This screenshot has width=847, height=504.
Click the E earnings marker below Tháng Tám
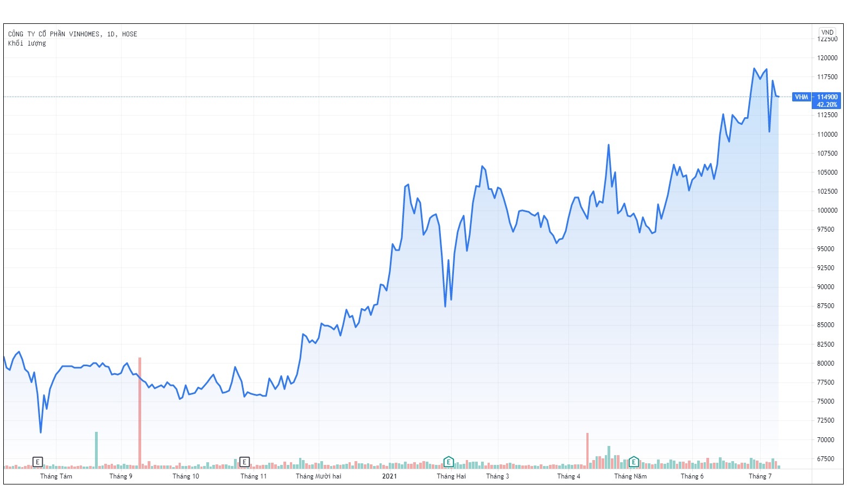coord(37,462)
